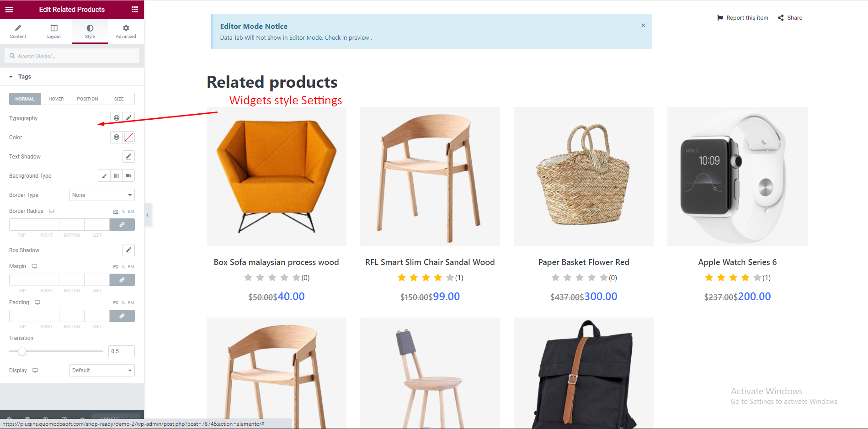Click the Report this item link

coord(743,18)
